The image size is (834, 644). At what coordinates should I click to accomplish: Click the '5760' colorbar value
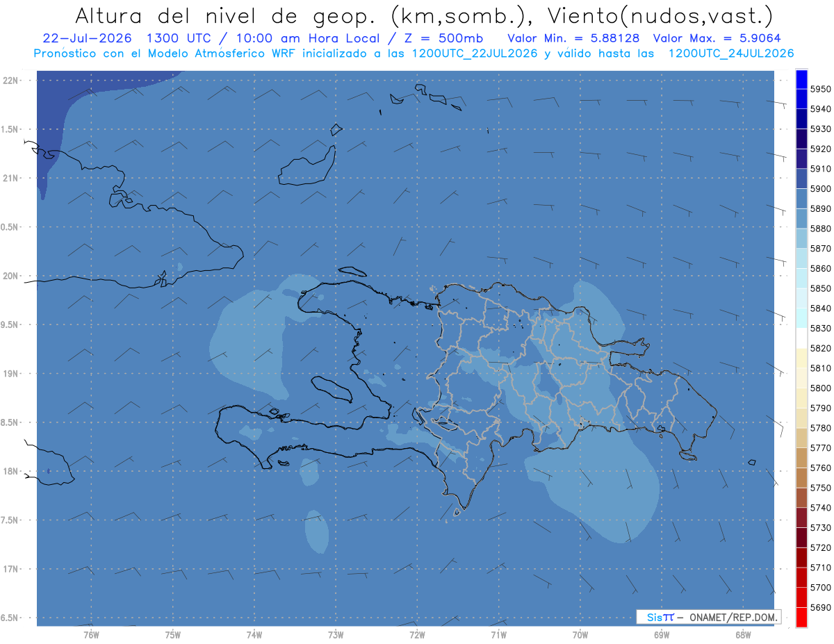coord(820,468)
